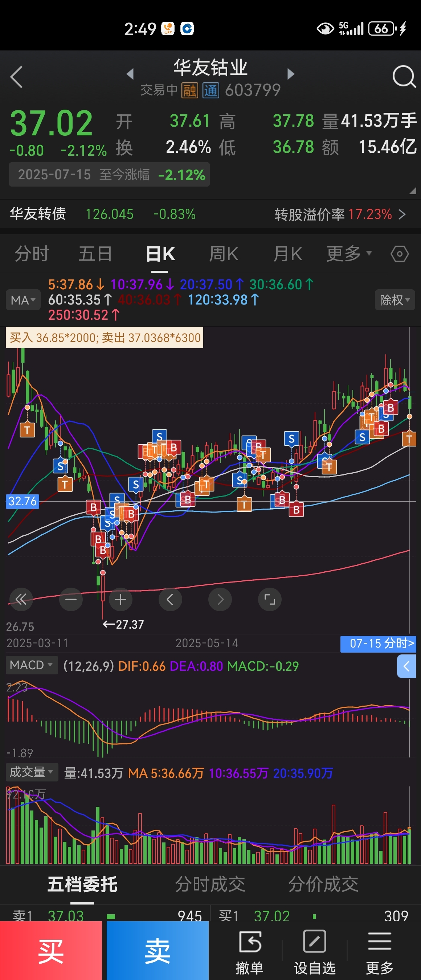Tap the back arrow icon
The height and width of the screenshot is (980, 421).
click(17, 77)
